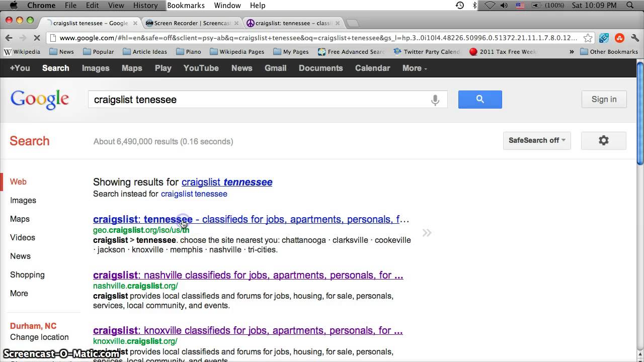Open My Pages bookmarks folder

tap(291, 52)
